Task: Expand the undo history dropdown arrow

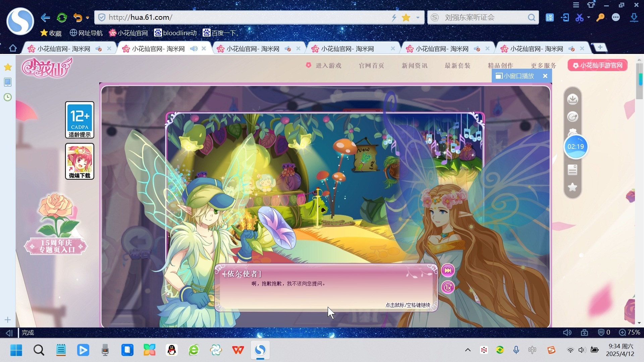Action: (88, 17)
